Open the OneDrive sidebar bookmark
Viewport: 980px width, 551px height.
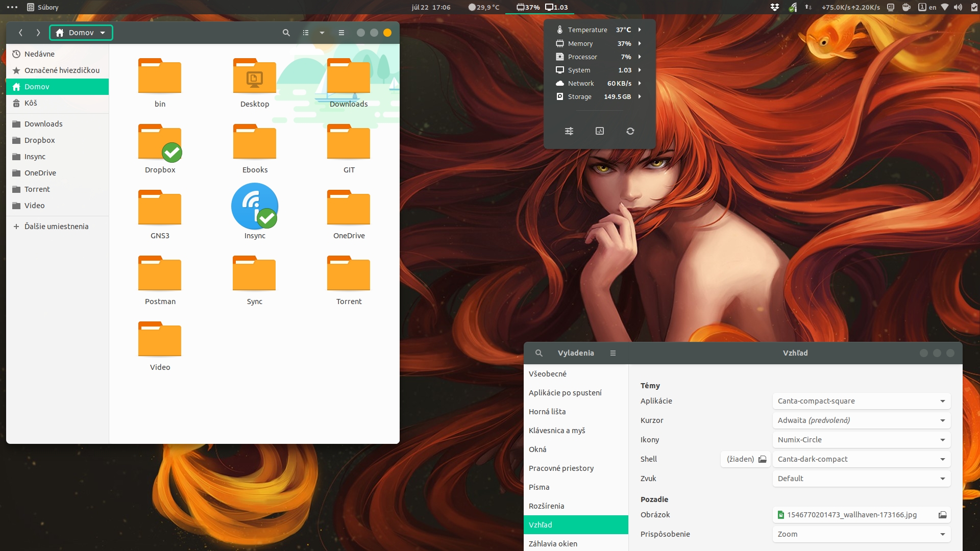pos(58,173)
